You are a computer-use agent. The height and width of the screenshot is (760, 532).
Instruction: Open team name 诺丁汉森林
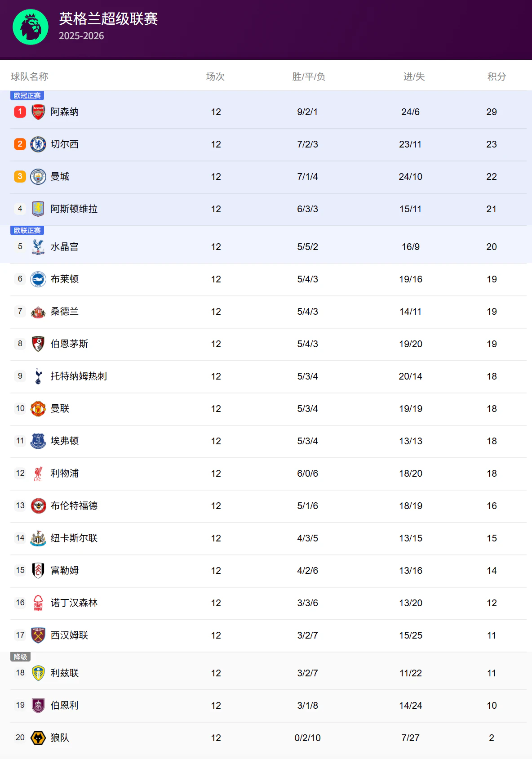(x=74, y=603)
